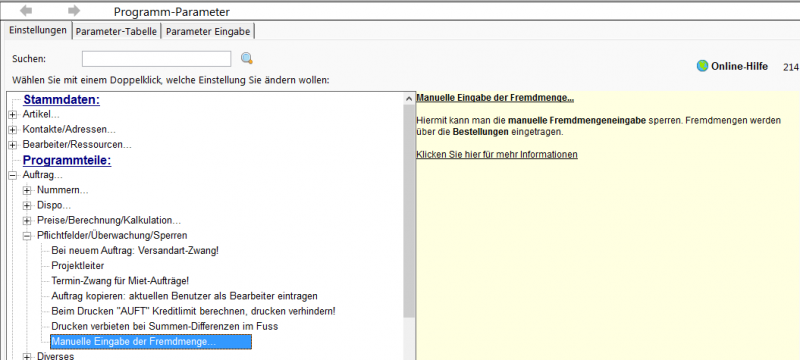Select the Nummern… entry
This screenshot has height=360, width=800.
coord(63,191)
